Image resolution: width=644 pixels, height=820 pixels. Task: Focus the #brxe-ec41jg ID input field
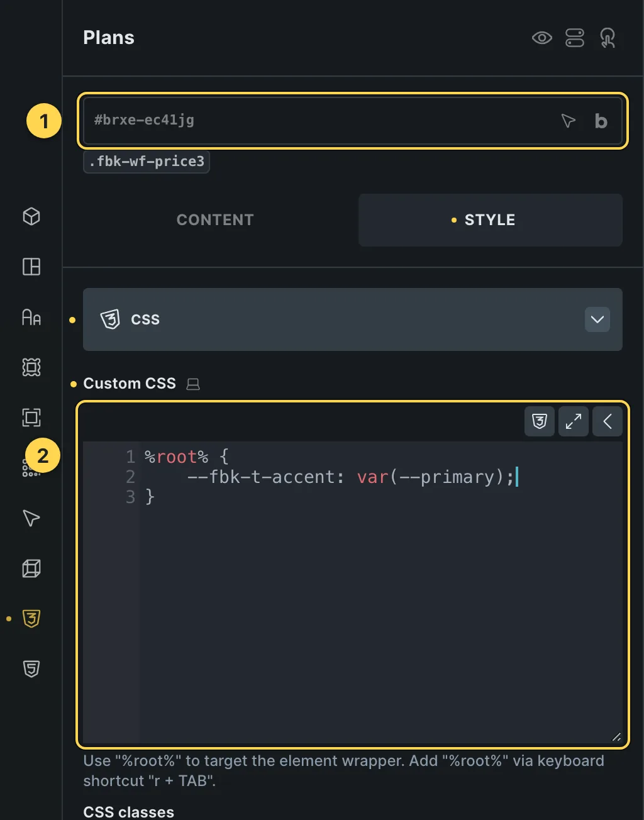[353, 121]
